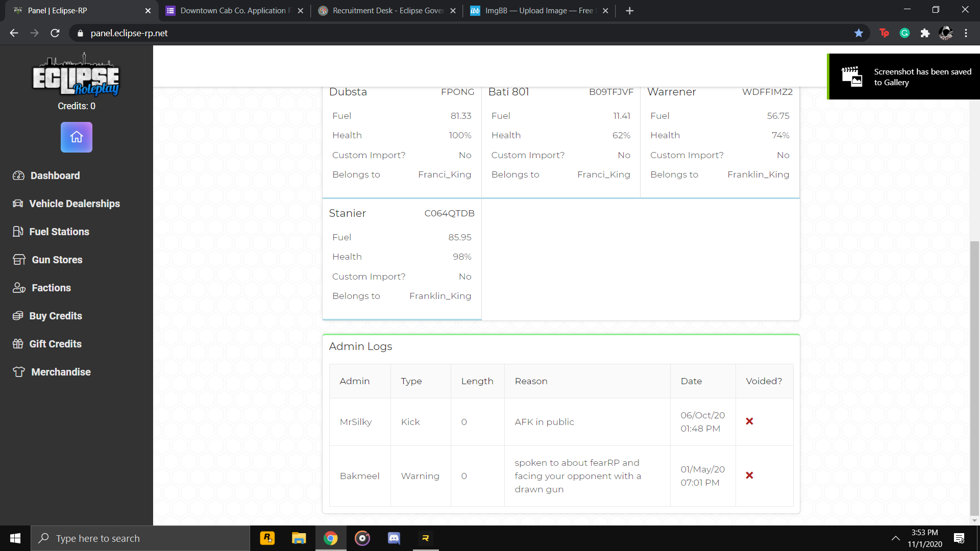980x551 pixels.
Task: Open the Action Center notifications
Action: coord(959,538)
